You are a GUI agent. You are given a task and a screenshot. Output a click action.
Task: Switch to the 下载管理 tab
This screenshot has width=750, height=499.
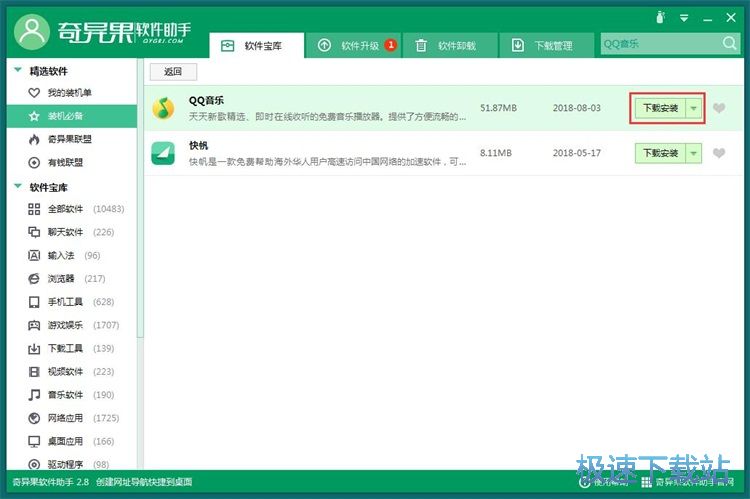[x=547, y=46]
